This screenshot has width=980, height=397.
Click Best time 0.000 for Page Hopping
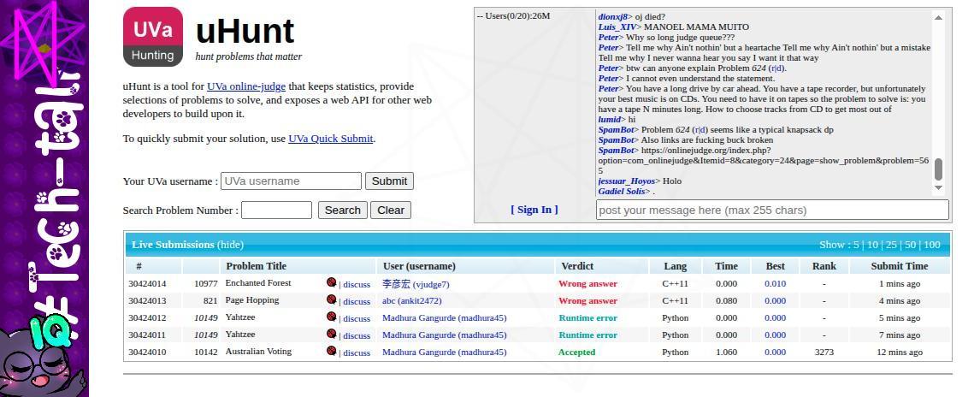tap(775, 300)
